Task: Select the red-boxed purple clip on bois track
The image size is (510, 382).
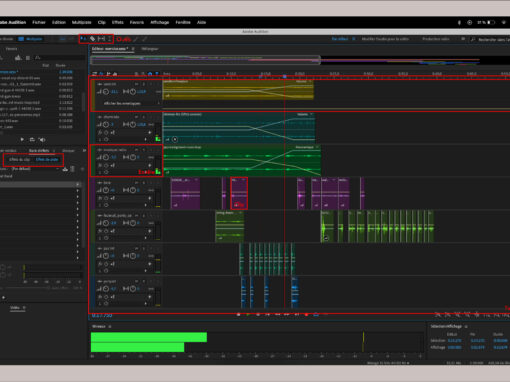Action: tap(239, 193)
